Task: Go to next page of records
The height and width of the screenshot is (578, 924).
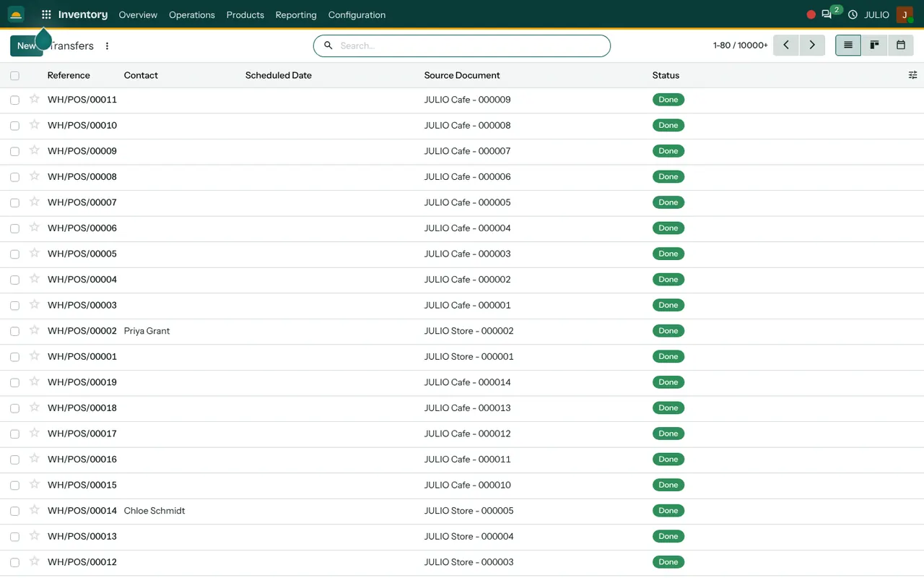Action: (812, 45)
